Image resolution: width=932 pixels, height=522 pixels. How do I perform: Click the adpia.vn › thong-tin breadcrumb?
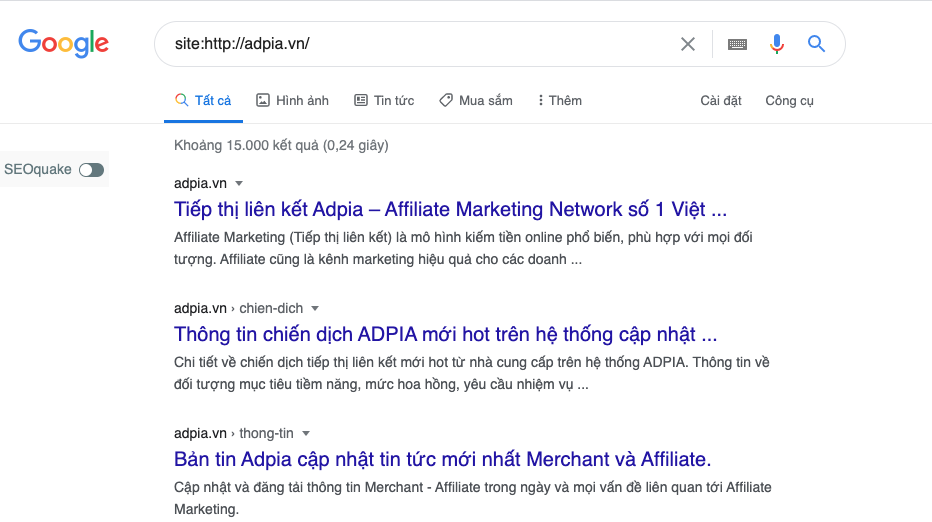click(x=234, y=433)
